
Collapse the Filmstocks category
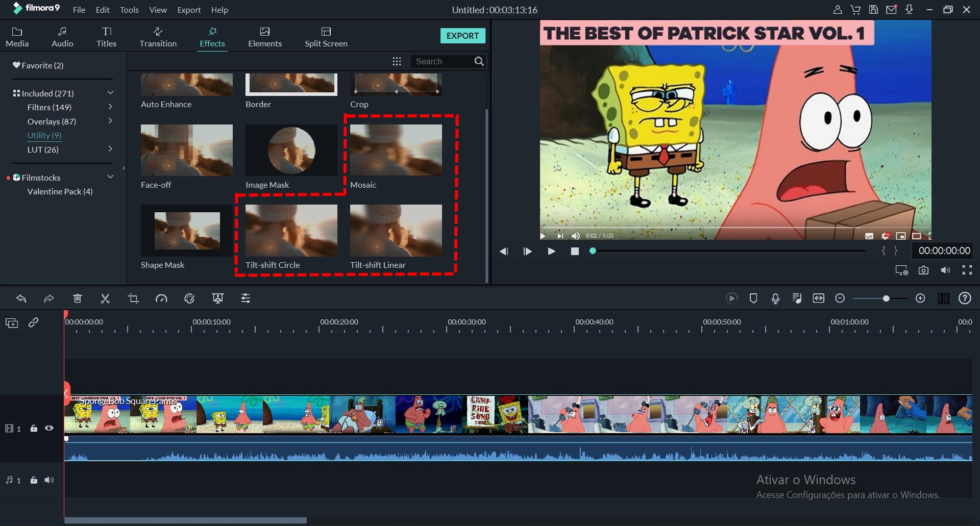[110, 177]
